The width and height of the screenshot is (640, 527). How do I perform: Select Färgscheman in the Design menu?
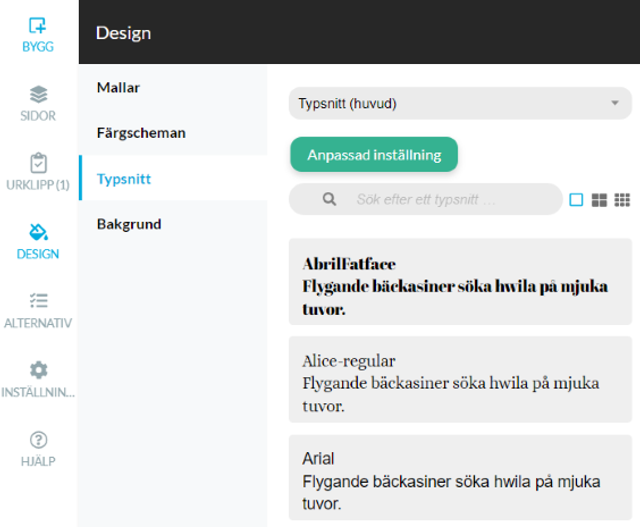point(141,133)
